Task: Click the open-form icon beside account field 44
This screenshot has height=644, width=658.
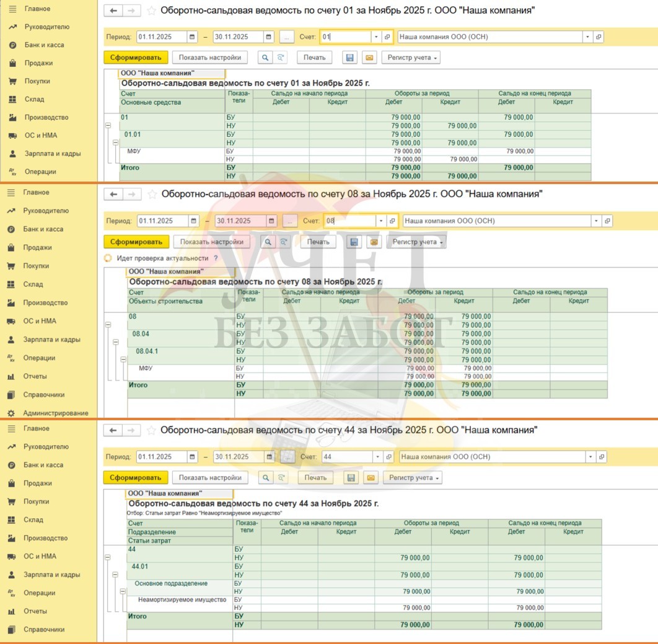Action: pos(388,457)
